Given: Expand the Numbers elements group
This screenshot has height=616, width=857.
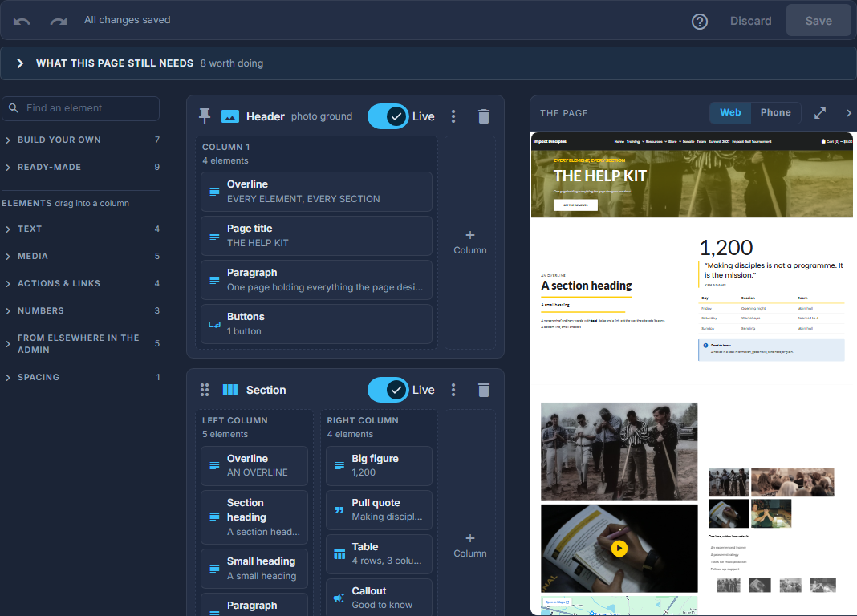Looking at the screenshot, I should pyautogui.click(x=81, y=310).
